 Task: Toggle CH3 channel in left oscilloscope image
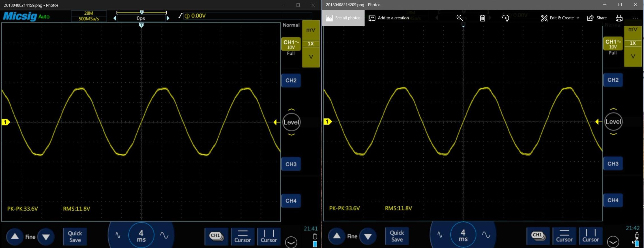pos(291,164)
